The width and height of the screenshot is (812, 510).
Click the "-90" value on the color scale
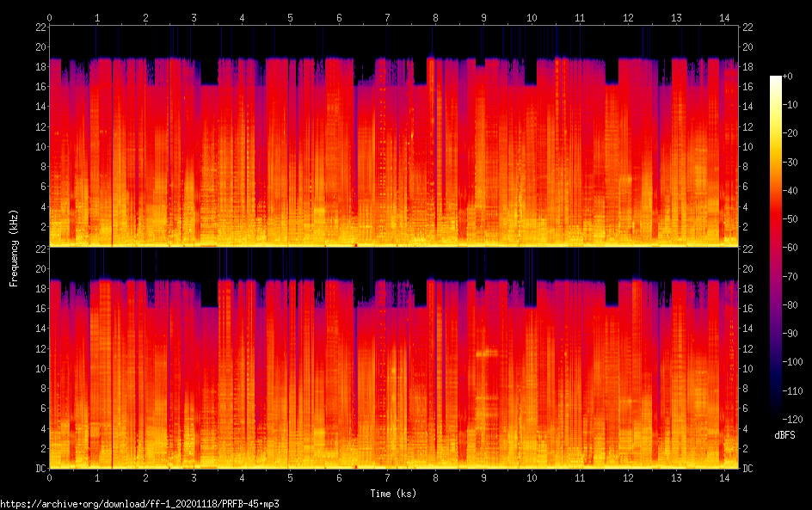790,334
